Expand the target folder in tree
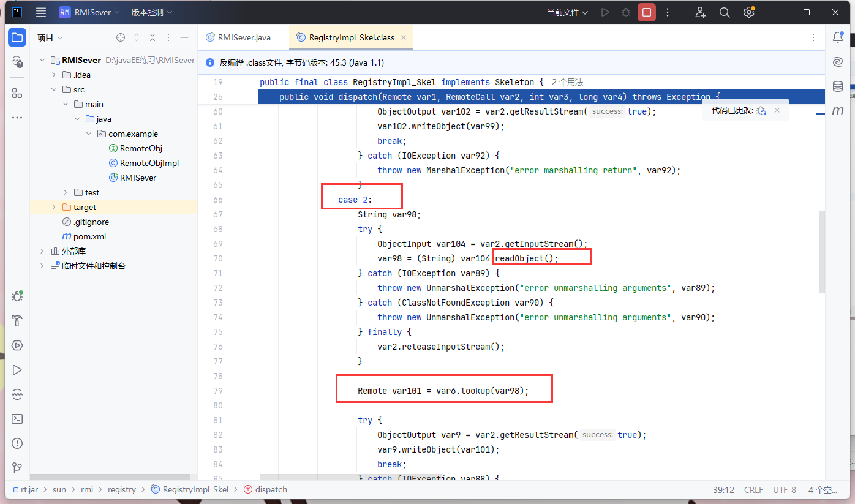The image size is (855, 504). click(x=53, y=207)
